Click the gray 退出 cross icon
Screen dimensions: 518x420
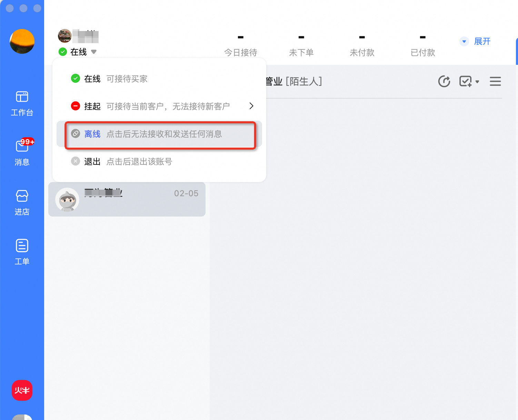pos(76,161)
